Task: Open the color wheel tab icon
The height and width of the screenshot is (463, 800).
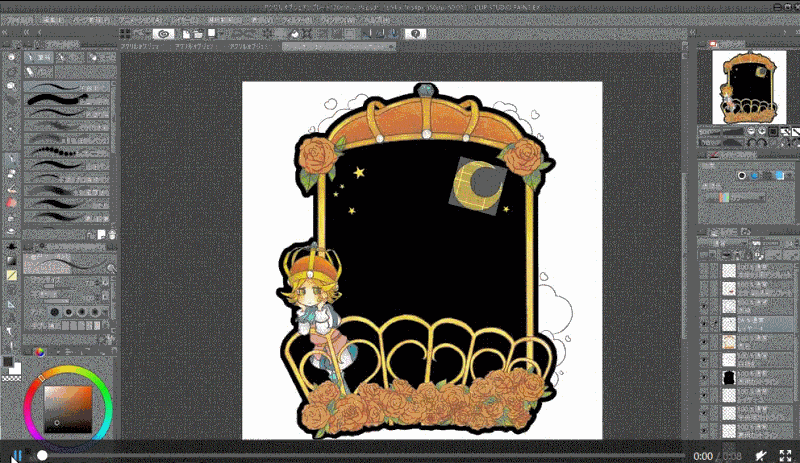Action: click(39, 352)
